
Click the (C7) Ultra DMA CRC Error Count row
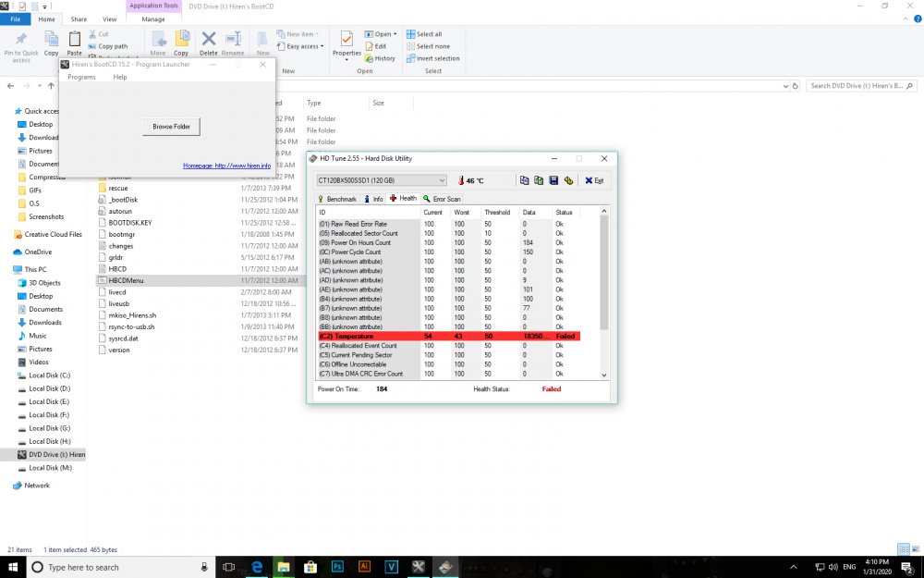[449, 374]
